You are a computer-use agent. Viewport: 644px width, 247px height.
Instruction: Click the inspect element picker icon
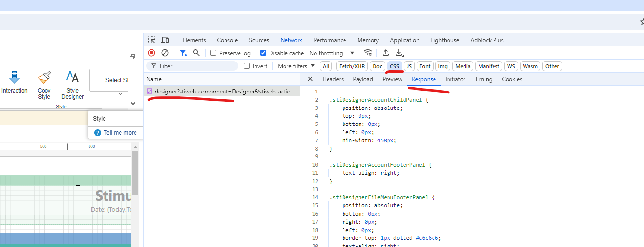[152, 40]
